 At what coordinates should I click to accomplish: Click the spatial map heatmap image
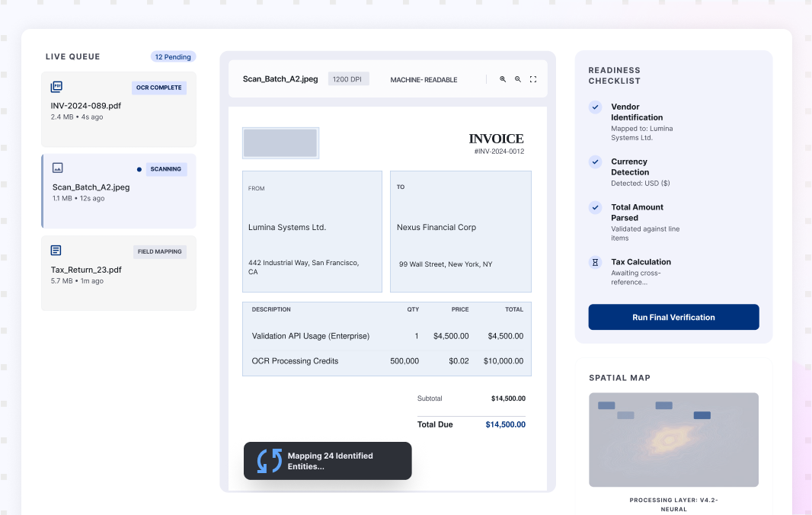click(673, 440)
